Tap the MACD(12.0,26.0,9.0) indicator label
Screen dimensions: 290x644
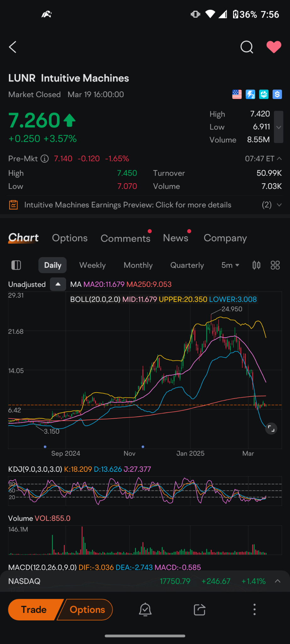(x=42, y=567)
